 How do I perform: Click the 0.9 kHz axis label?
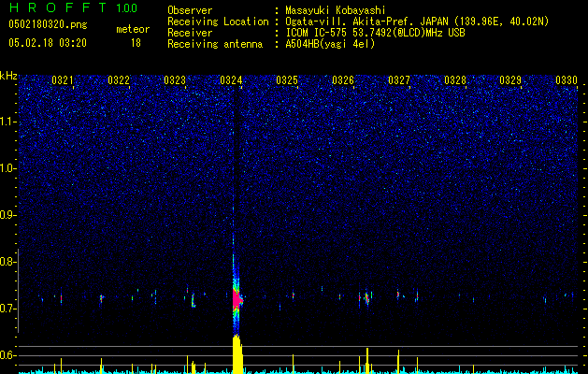click(x=7, y=215)
